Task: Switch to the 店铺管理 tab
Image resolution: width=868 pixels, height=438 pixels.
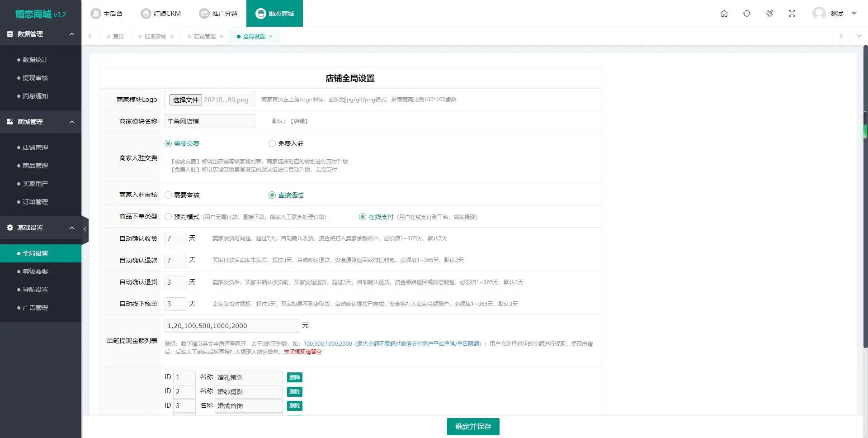Action: (204, 36)
